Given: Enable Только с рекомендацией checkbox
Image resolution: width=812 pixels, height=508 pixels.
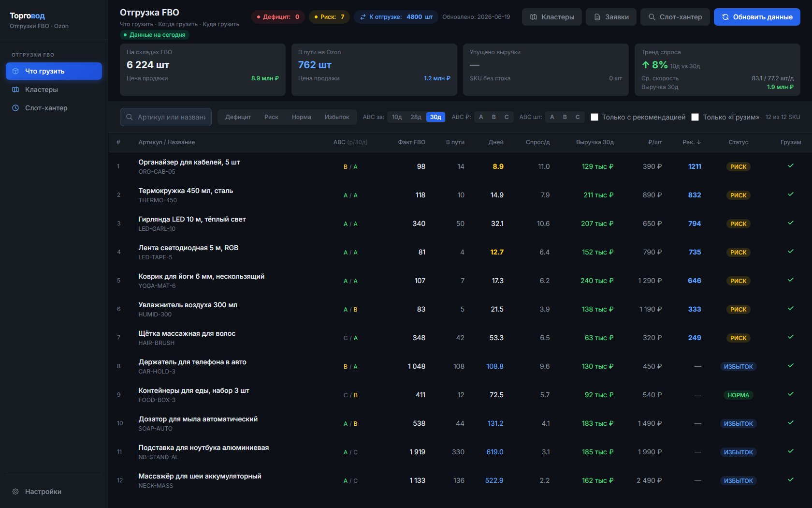Looking at the screenshot, I should coord(594,117).
